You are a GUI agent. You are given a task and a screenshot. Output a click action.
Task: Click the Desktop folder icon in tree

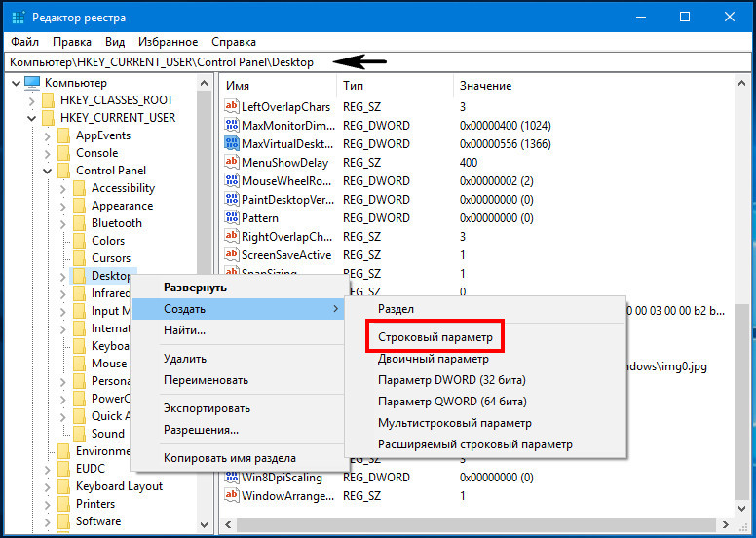pyautogui.click(x=80, y=276)
